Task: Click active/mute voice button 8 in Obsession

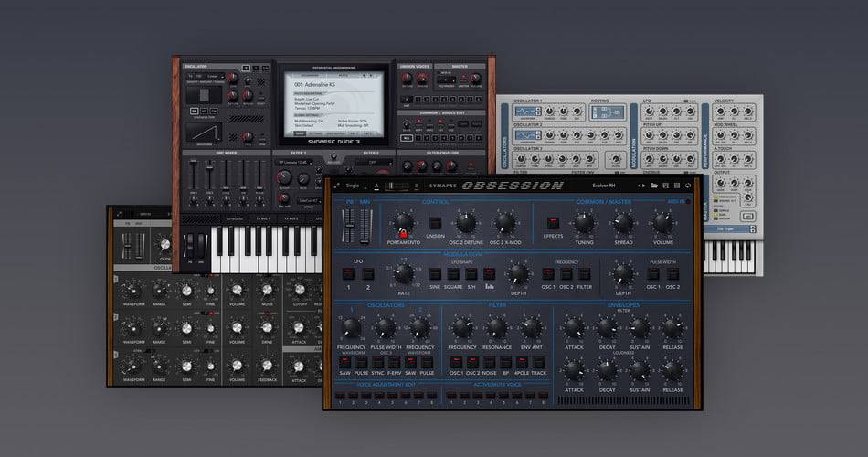Action: click(x=544, y=396)
